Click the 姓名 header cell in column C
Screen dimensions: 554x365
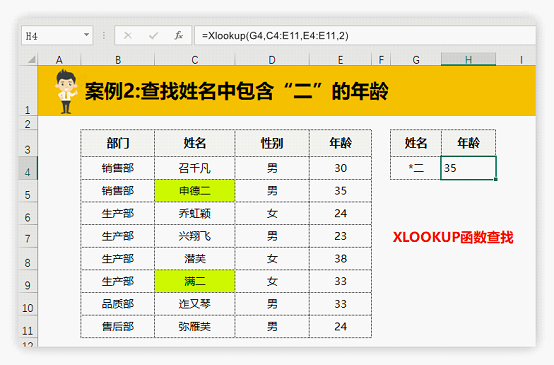(x=195, y=143)
